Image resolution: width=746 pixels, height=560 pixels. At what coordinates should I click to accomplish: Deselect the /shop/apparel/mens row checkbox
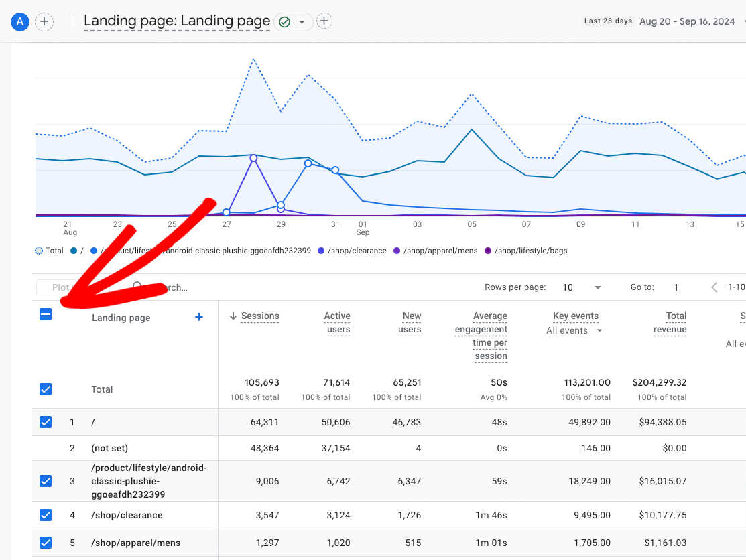click(46, 543)
